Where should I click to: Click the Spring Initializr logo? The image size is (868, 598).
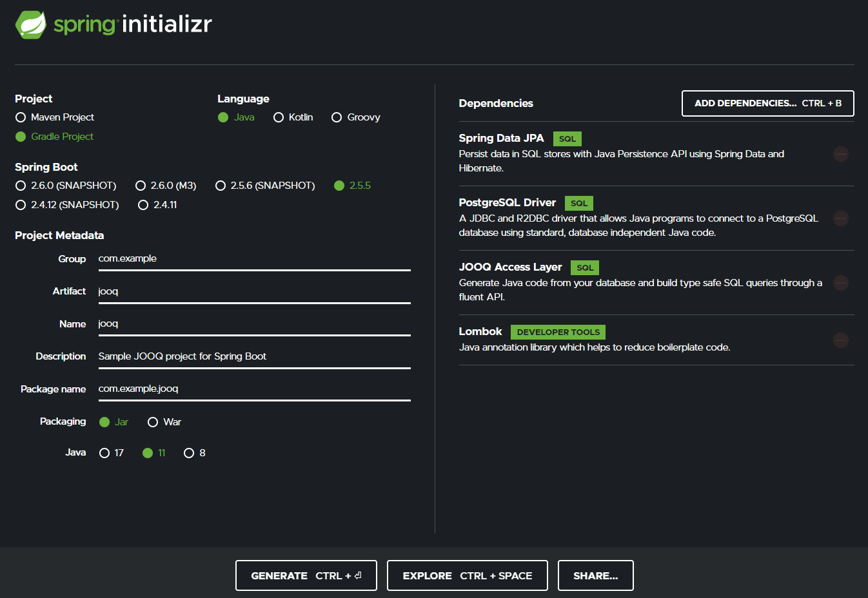pos(113,24)
